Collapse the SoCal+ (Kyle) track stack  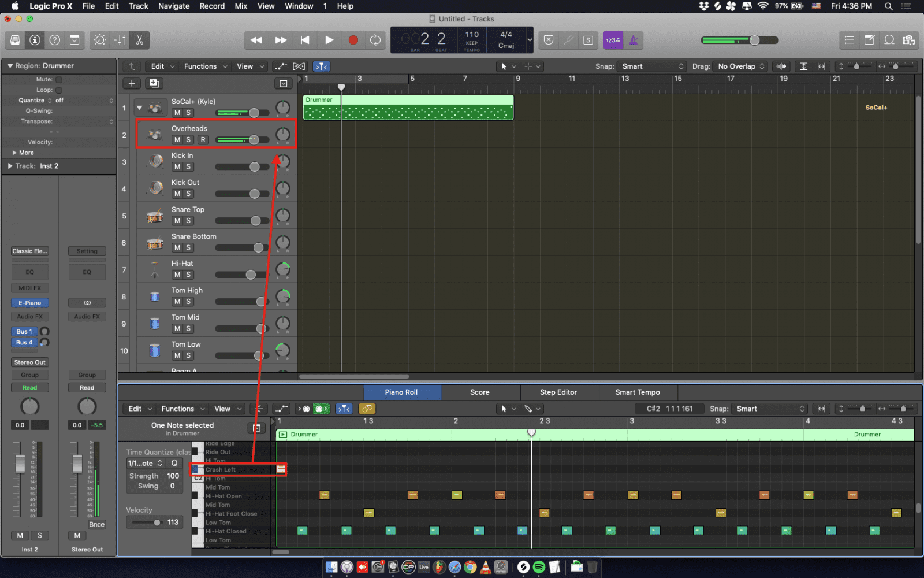(x=139, y=108)
